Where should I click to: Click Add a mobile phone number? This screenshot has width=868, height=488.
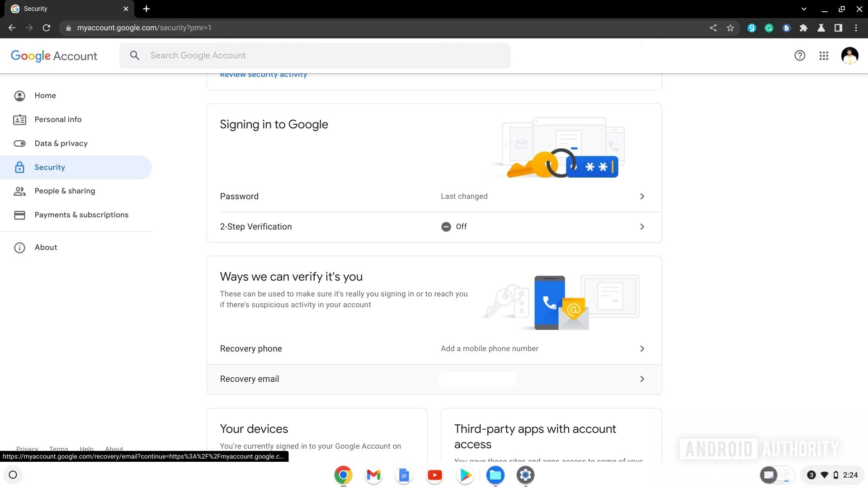pyautogui.click(x=490, y=348)
